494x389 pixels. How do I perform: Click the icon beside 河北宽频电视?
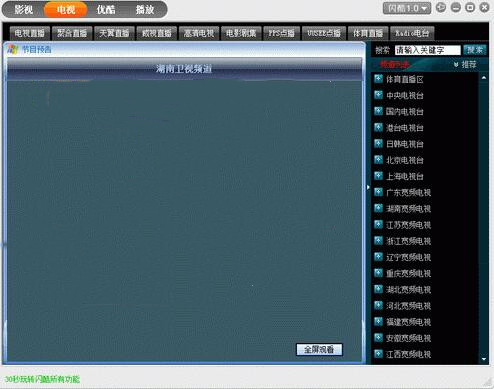click(378, 305)
